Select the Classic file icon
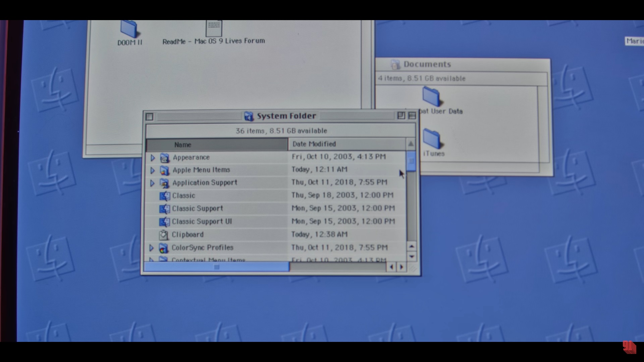 pyautogui.click(x=164, y=196)
